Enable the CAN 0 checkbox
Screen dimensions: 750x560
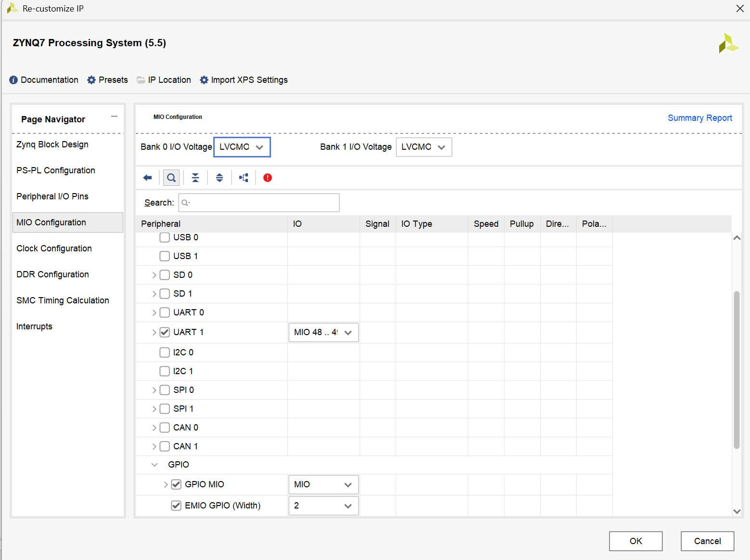point(165,428)
